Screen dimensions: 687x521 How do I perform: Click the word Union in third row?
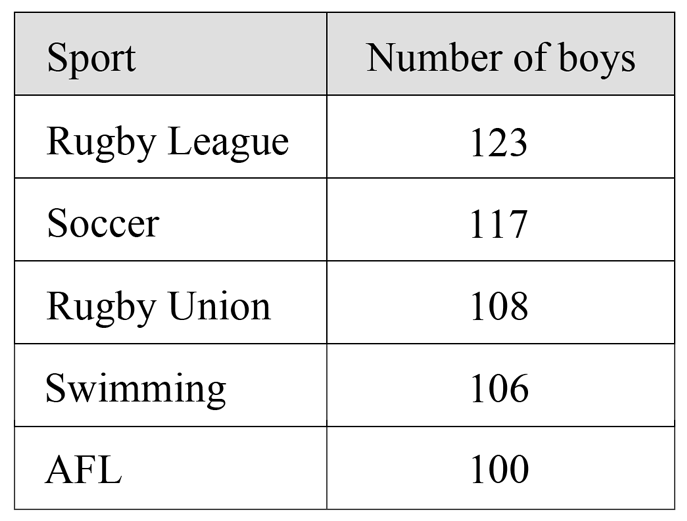click(220, 306)
